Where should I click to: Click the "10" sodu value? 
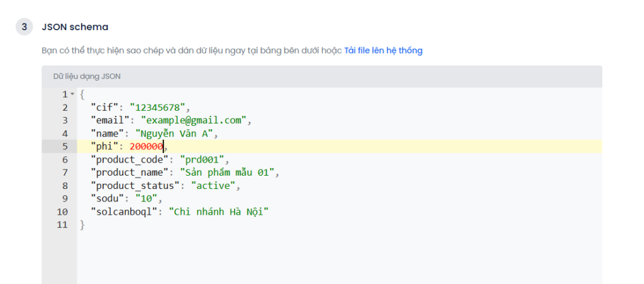(x=147, y=199)
